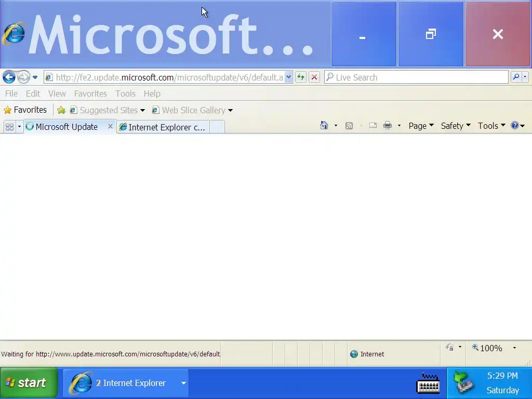The image size is (532, 399).
Task: Click the Protected Mode lock icon in status bar
Action: 450,348
